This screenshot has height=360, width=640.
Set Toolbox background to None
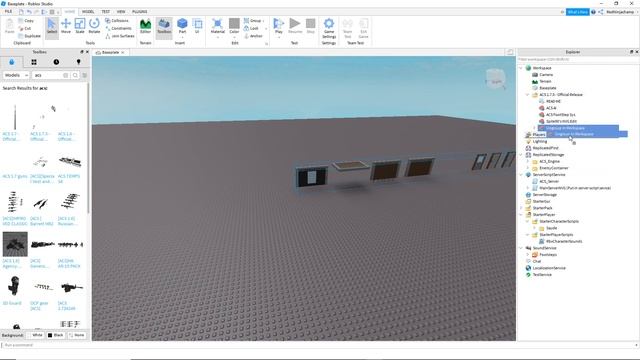pos(77,335)
